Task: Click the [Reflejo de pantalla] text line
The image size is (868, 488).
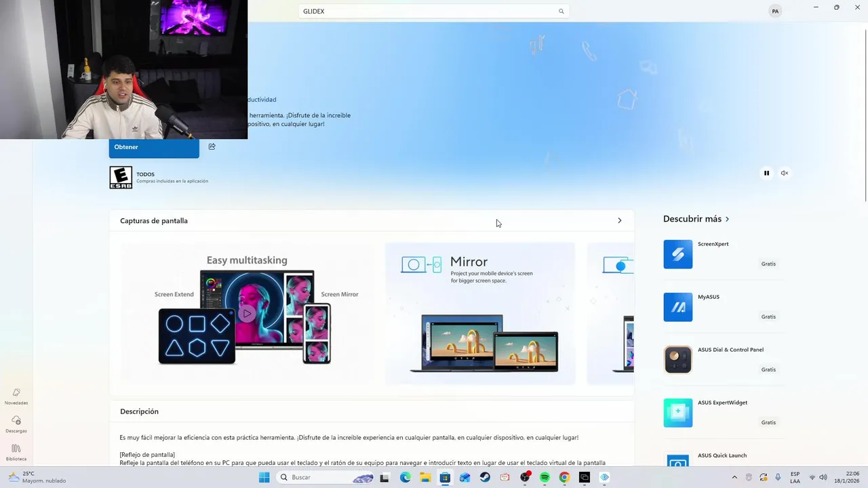Action: pos(147,454)
